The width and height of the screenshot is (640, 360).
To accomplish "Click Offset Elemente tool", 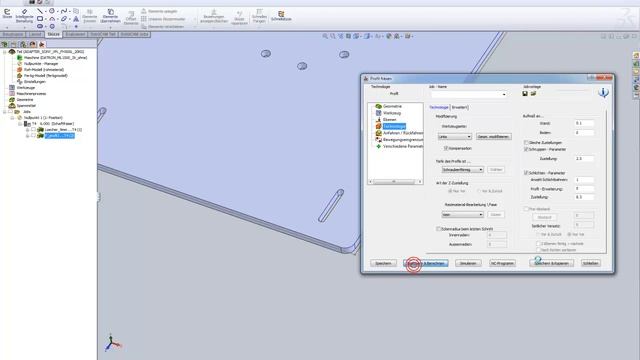I will 131,18.
